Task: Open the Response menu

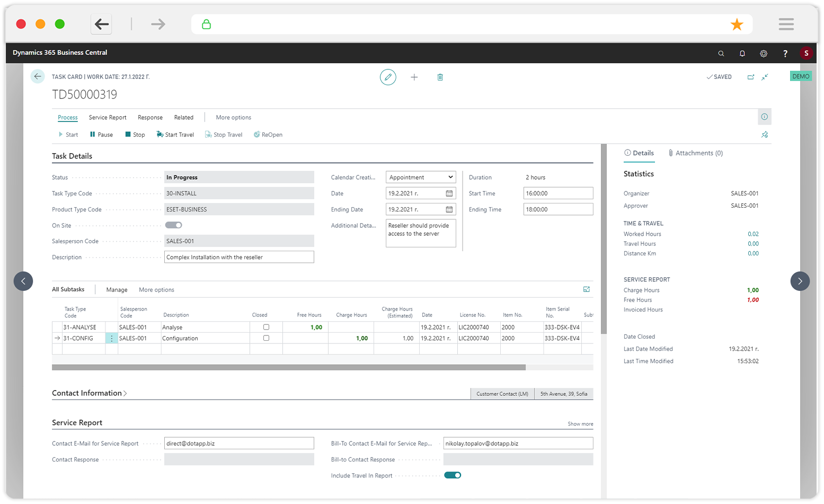Action: point(150,118)
